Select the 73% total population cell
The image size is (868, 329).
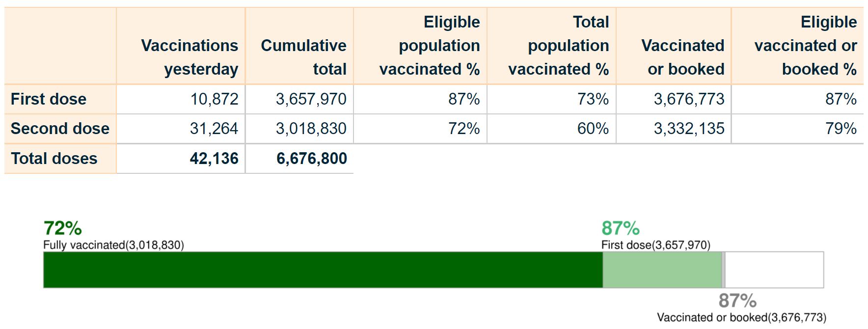click(x=593, y=99)
